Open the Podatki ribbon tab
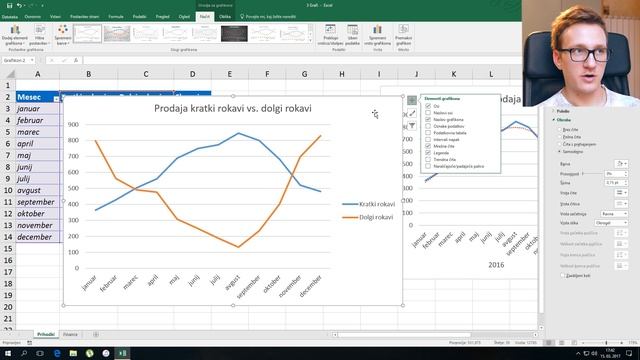The height and width of the screenshot is (360, 640). 140,17
